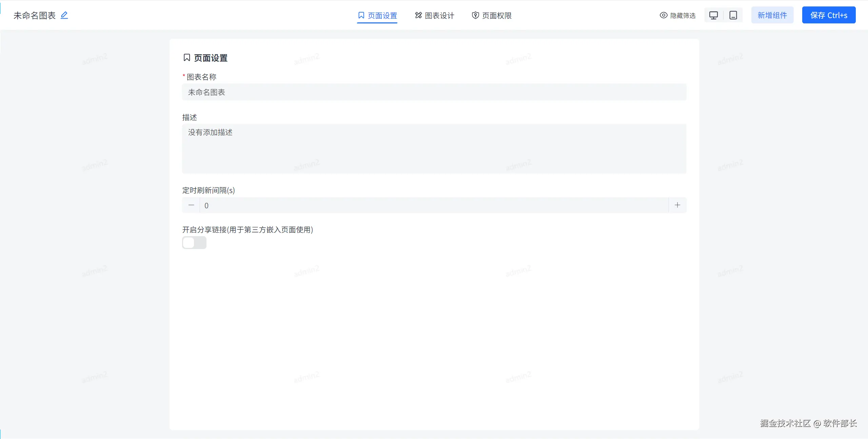Viewport: 868px width, 439px height.
Task: Click the pencil edit icon beside chart title
Action: (x=64, y=15)
